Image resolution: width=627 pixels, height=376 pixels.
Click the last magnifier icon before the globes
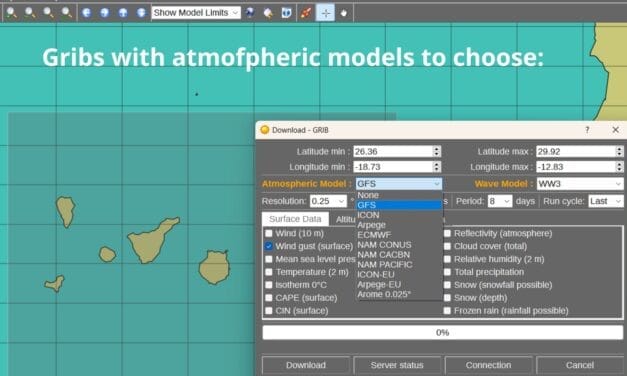click(67, 13)
